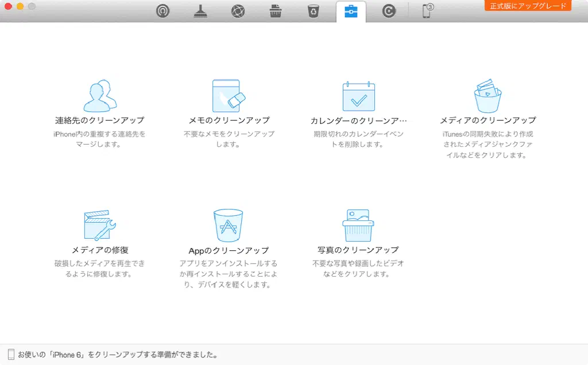Open the first circular target toolbar tab

click(x=163, y=11)
